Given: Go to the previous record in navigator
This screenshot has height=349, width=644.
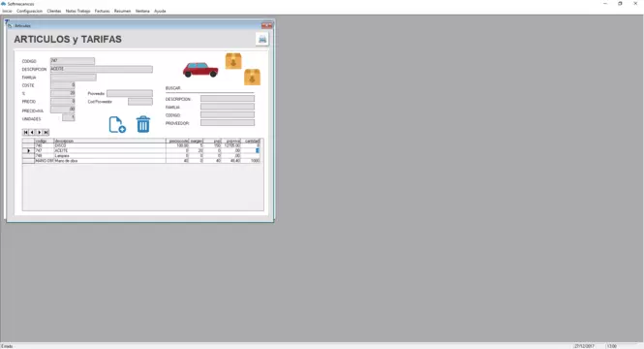Looking at the screenshot, I should [x=32, y=133].
